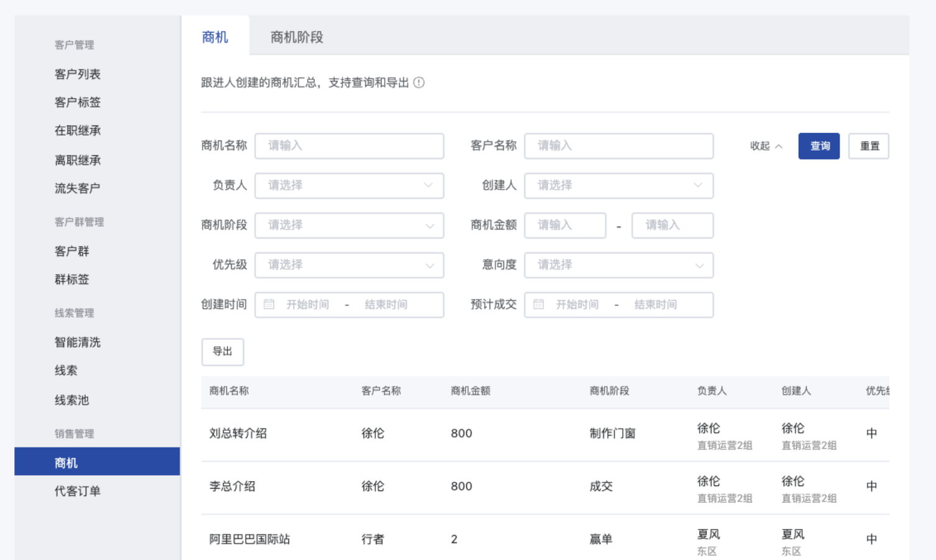The width and height of the screenshot is (936, 560).
Task: Click 预计成交 结束时间 field
Action: click(x=656, y=305)
